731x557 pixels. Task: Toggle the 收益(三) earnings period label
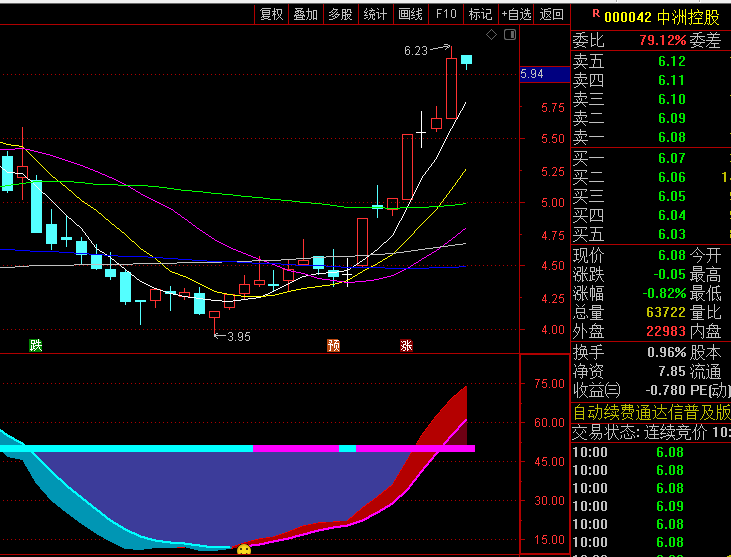(x=596, y=390)
